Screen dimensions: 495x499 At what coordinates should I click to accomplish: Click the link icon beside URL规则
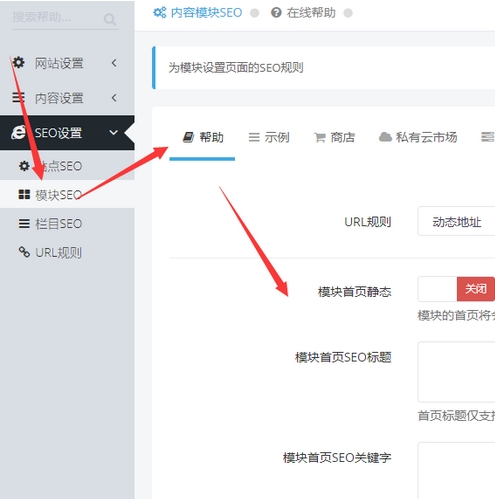click(24, 252)
